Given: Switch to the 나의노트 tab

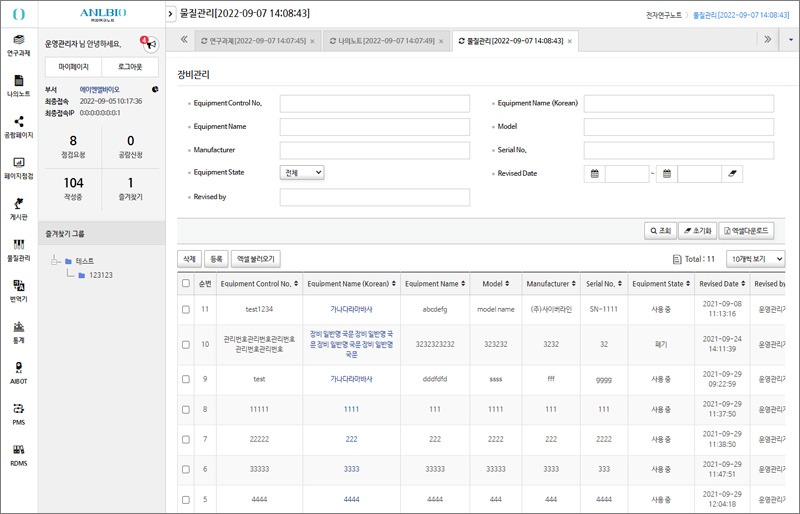Looking at the screenshot, I should 383,41.
